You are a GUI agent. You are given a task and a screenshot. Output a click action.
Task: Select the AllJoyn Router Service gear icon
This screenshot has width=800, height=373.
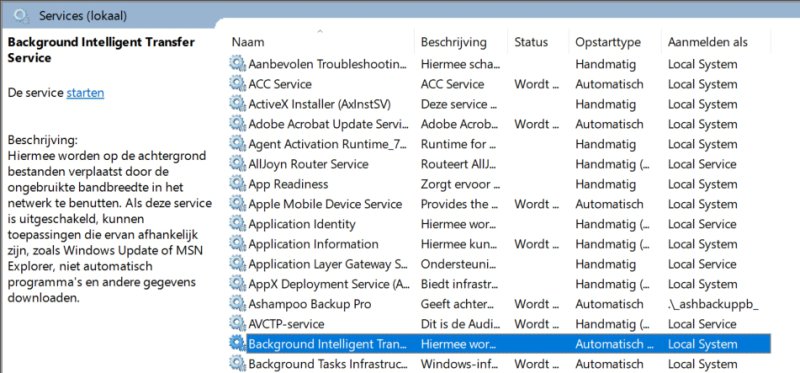pyautogui.click(x=237, y=164)
